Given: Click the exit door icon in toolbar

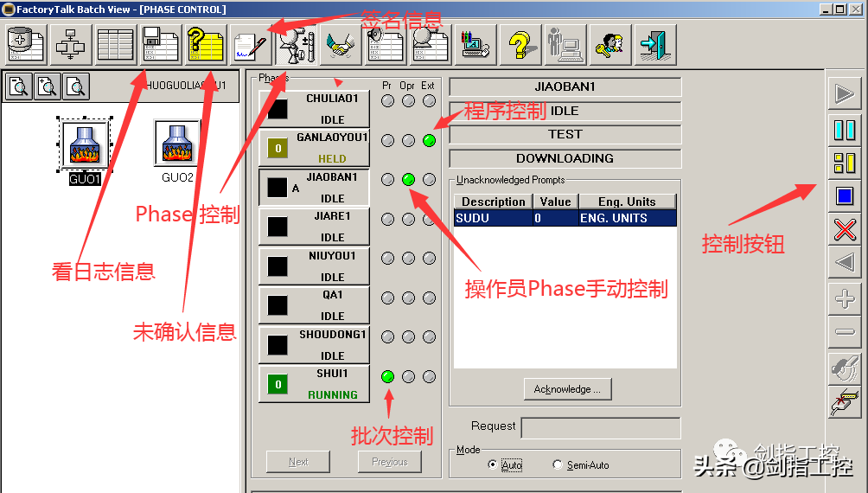Looking at the screenshot, I should pos(655,44).
